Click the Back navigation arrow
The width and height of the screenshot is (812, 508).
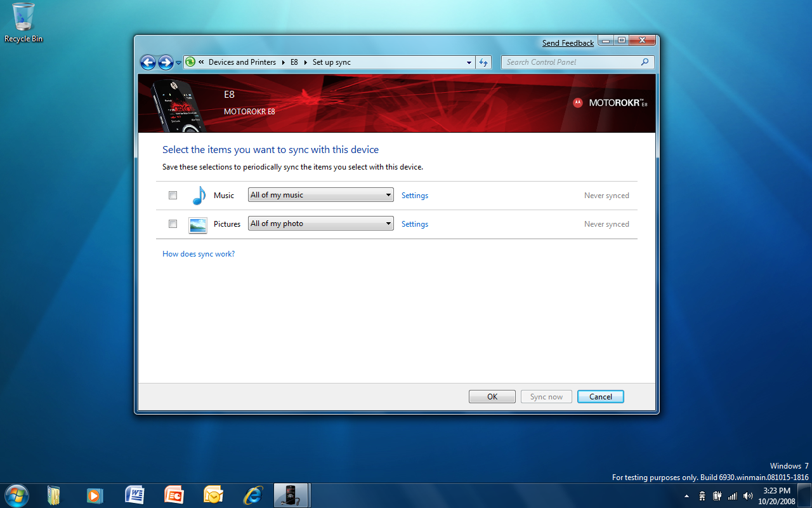(x=148, y=62)
